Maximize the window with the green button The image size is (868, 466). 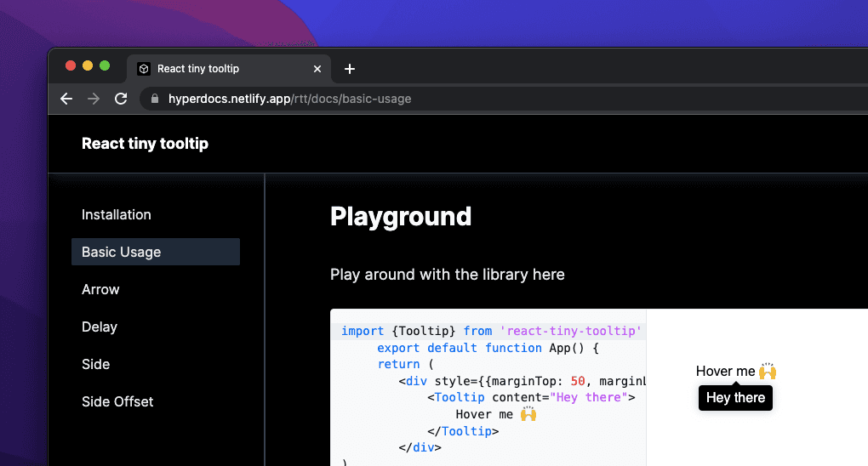(105, 65)
